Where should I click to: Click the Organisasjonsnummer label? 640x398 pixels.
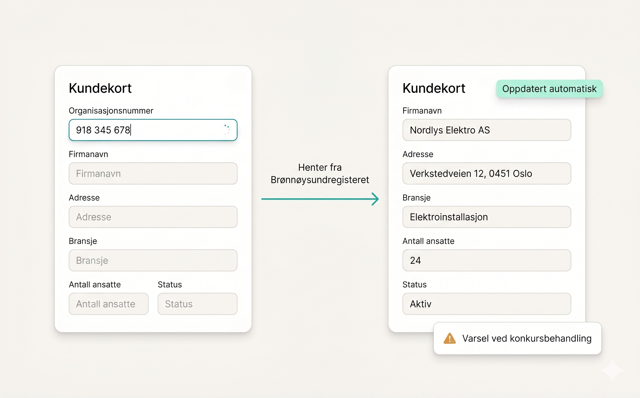(x=111, y=111)
